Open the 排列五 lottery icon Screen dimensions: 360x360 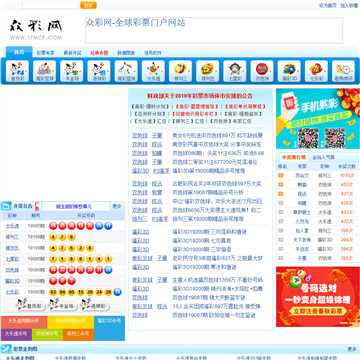point(207,71)
